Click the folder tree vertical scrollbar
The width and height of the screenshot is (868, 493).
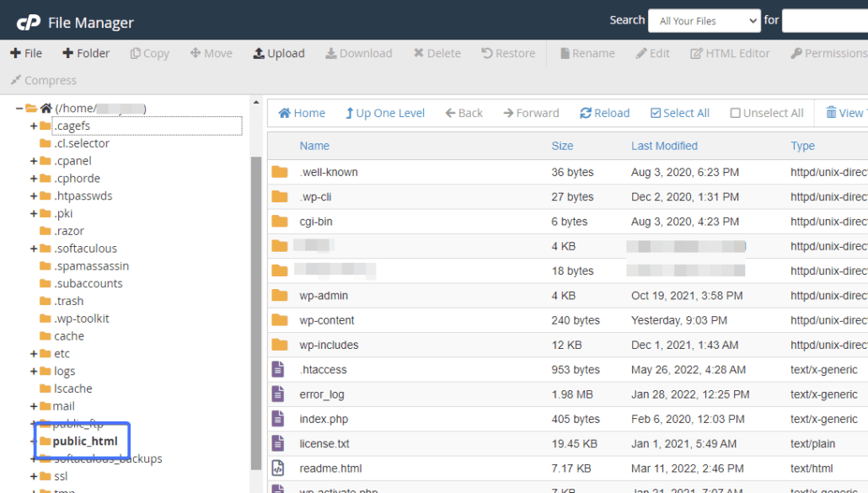[255, 313]
